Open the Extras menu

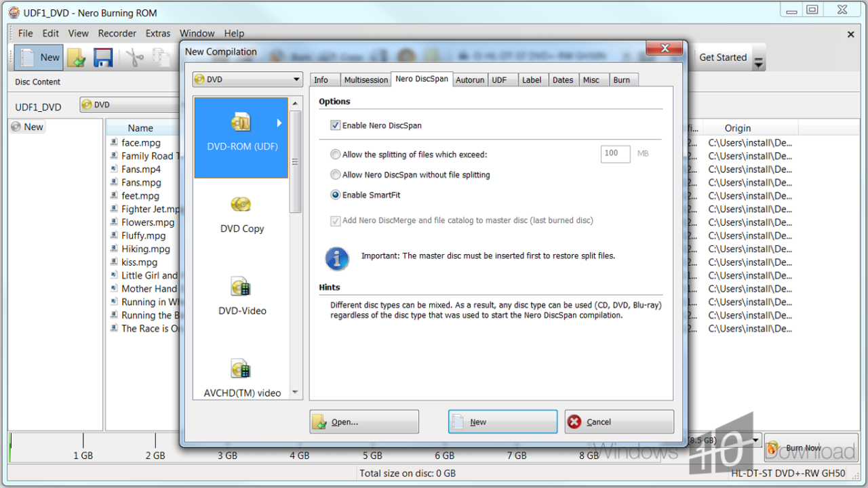[158, 33]
